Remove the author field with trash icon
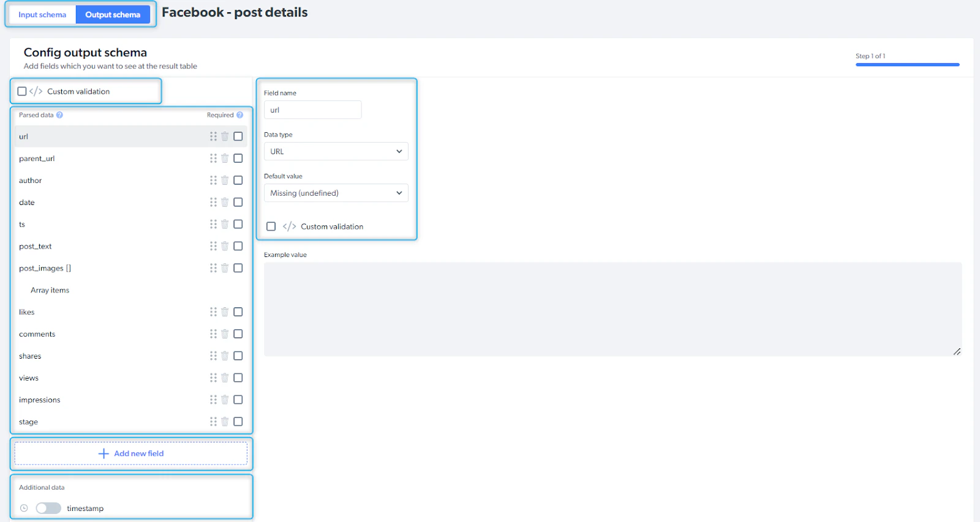Image resolution: width=980 pixels, height=522 pixels. pyautogui.click(x=225, y=181)
